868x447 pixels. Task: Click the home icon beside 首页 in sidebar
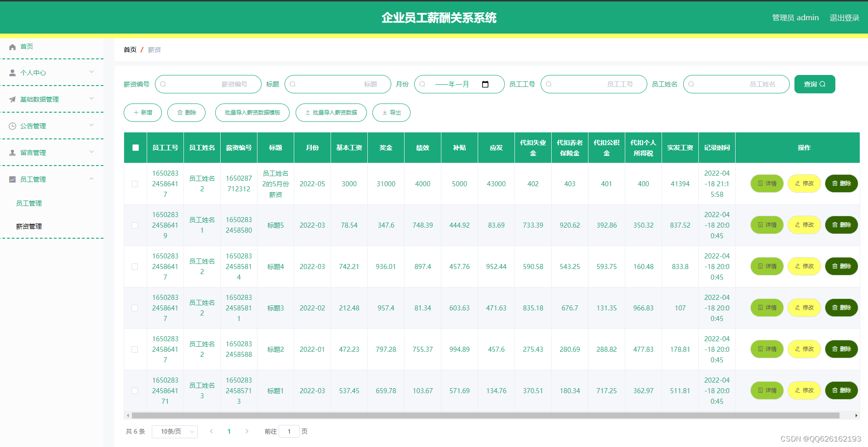click(12, 47)
